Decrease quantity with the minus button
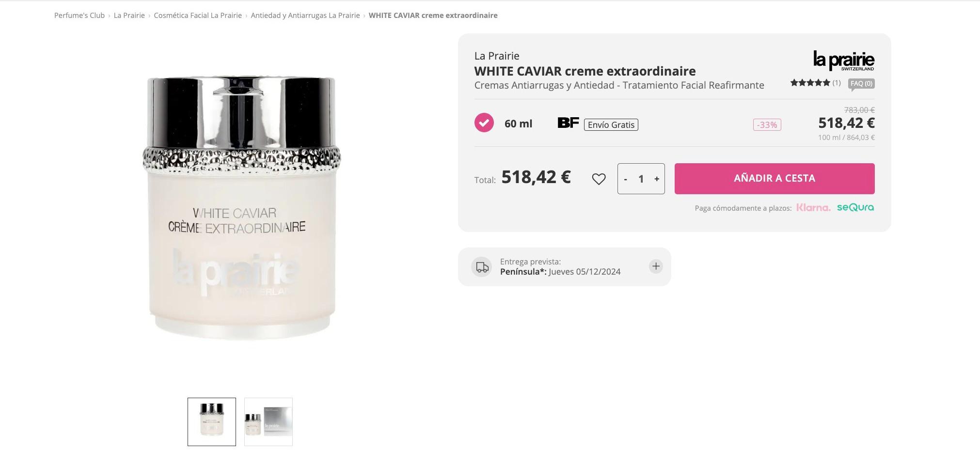This screenshot has height=465, width=980. point(626,179)
